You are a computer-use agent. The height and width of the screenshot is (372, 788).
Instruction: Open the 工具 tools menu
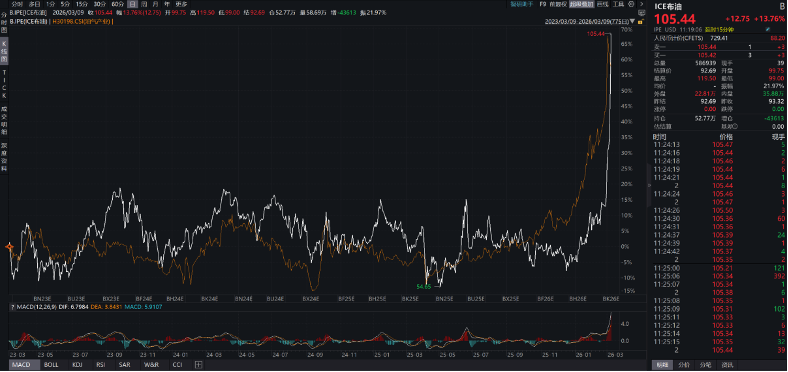pos(618,4)
